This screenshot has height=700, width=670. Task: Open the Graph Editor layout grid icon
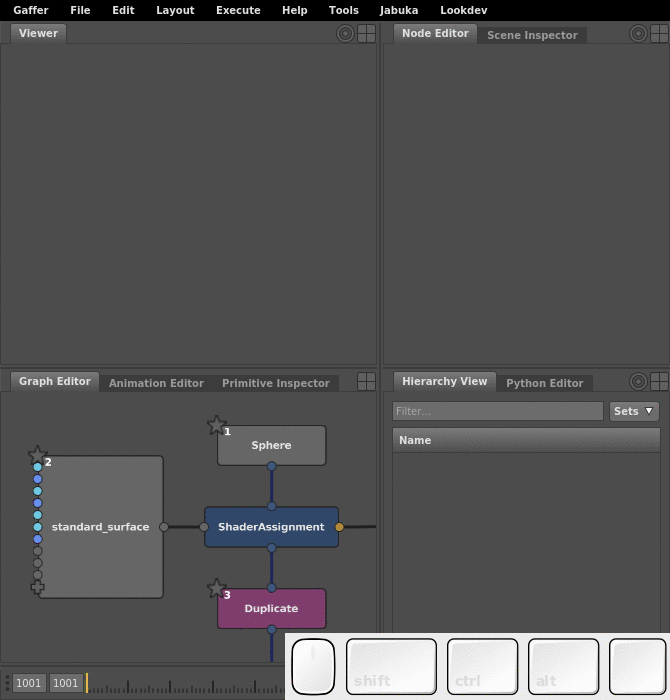[367, 381]
